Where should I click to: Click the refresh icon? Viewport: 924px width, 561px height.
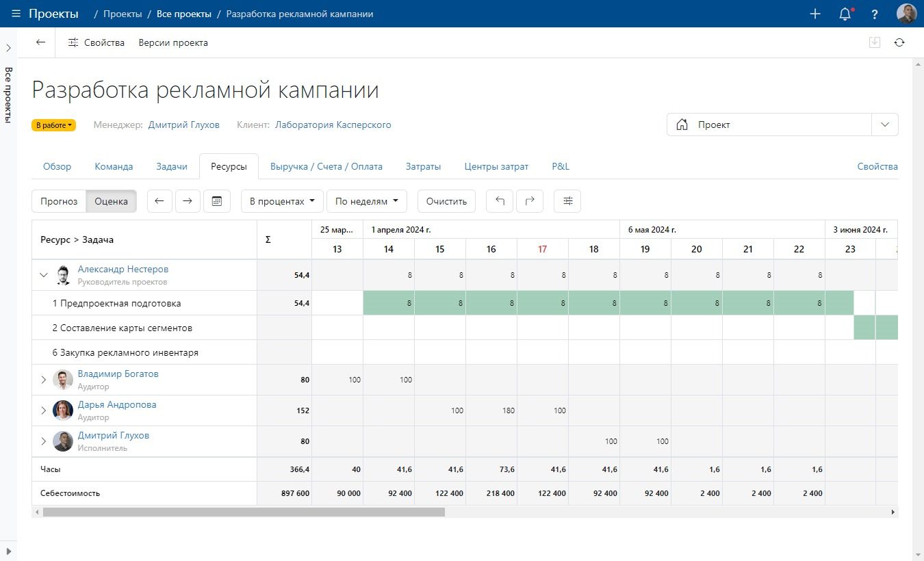[x=899, y=42]
